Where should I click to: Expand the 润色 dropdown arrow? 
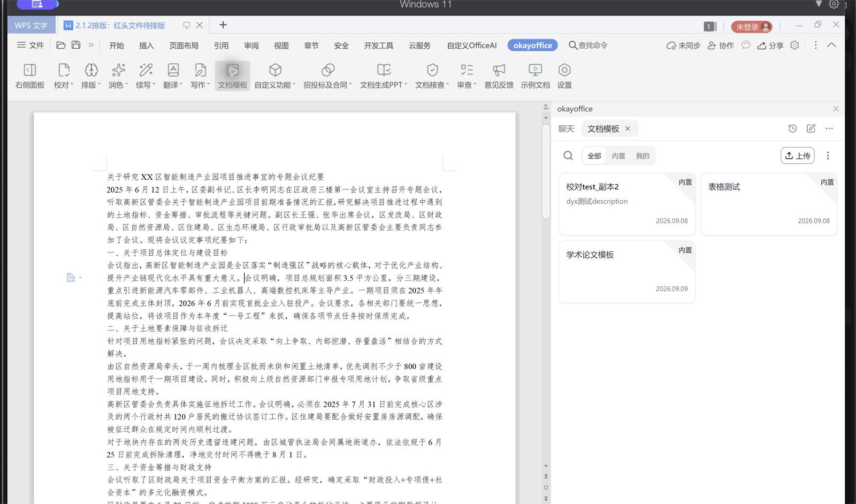point(126,85)
